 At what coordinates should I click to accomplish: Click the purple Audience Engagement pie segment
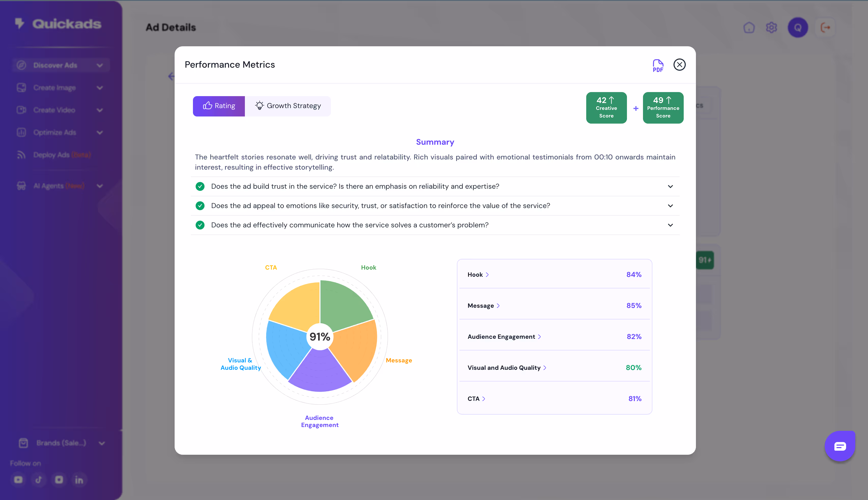pos(320,373)
